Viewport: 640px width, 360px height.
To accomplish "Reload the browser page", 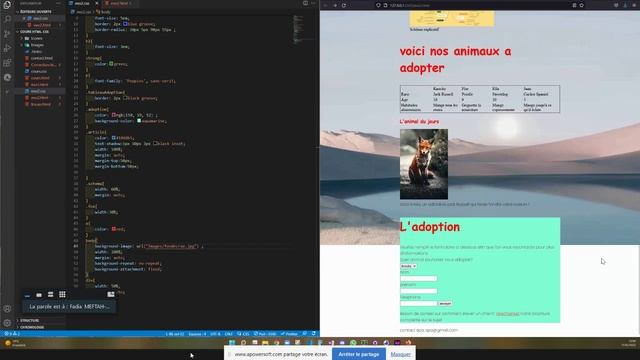I will click(x=344, y=5).
